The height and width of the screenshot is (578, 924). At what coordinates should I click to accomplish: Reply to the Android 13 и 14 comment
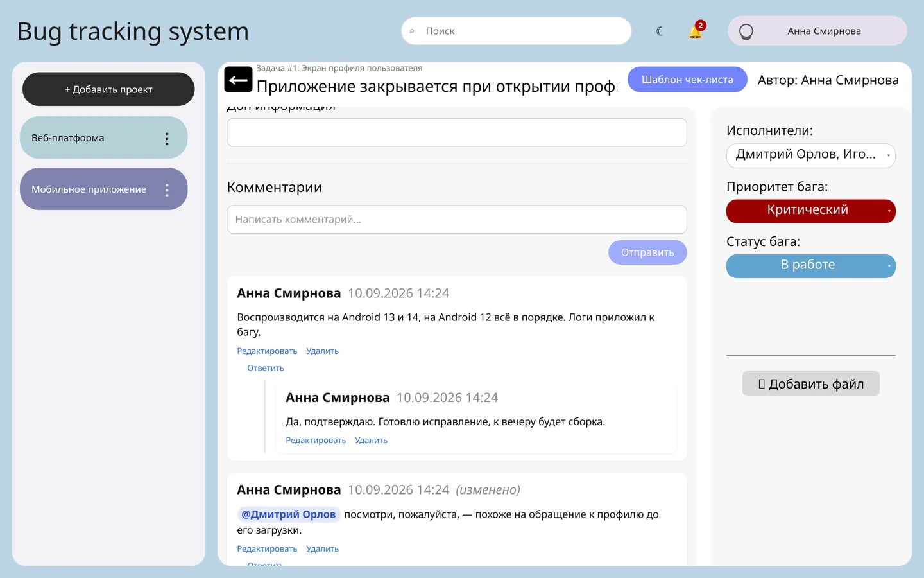266,368
